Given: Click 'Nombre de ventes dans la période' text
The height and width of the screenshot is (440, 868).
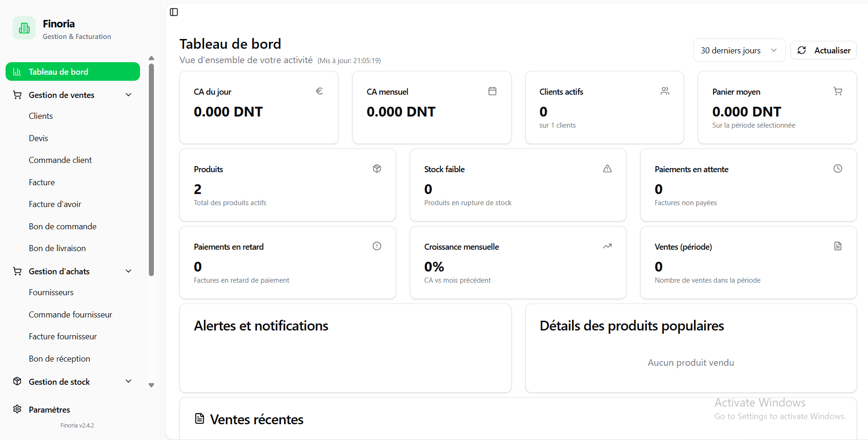Looking at the screenshot, I should (708, 280).
